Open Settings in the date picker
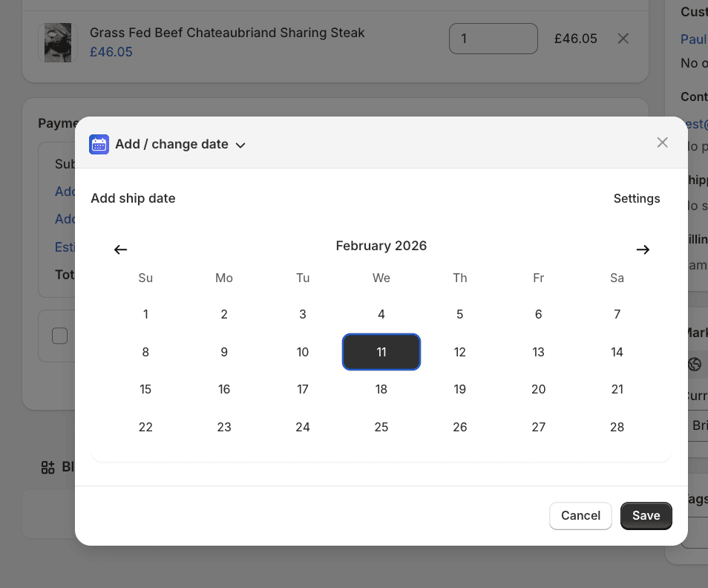The height and width of the screenshot is (588, 708). point(637,198)
